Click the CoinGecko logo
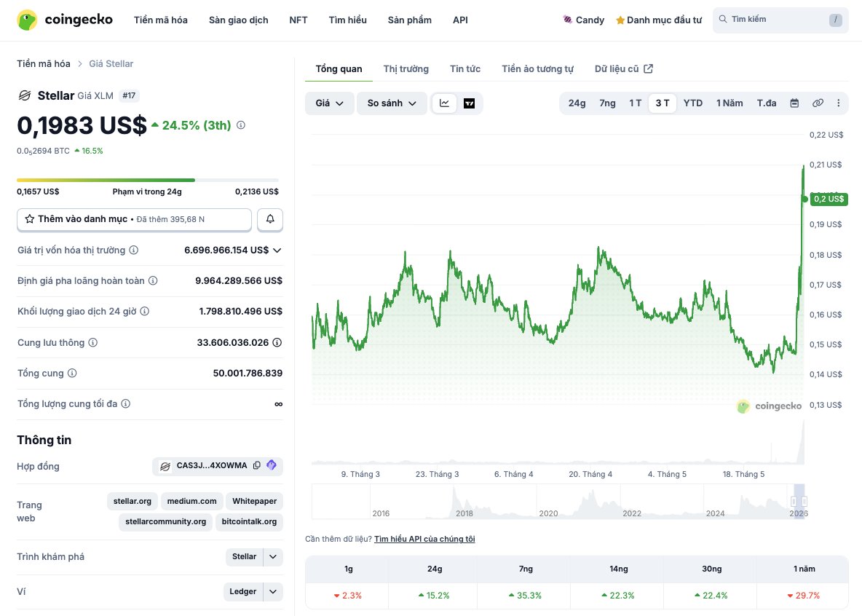The image size is (862, 616). click(x=65, y=20)
